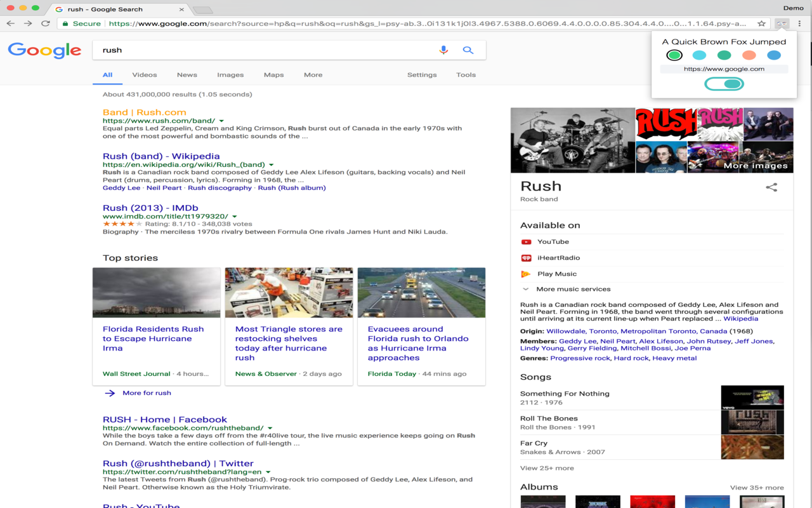
Task: Open dropdown arrow next to Wikipedia URL
Action: coord(272,164)
